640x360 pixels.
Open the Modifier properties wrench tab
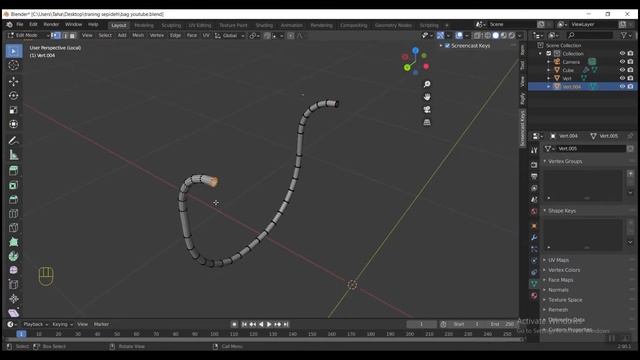(x=534, y=237)
